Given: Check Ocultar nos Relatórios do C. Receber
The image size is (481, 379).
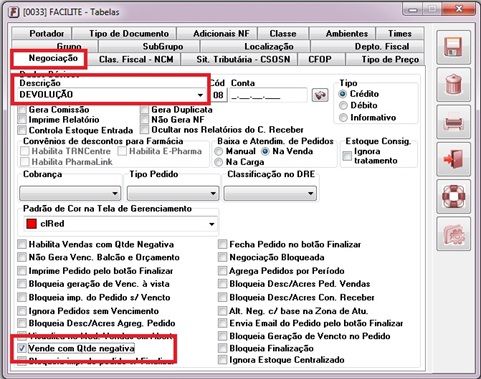Looking at the screenshot, I should (144, 130).
